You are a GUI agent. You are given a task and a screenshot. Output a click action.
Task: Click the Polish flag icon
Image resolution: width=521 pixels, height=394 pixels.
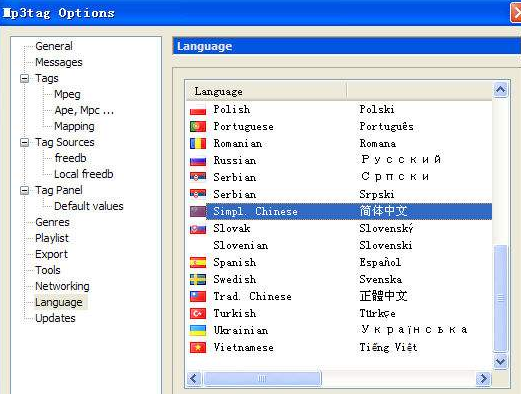point(198,110)
